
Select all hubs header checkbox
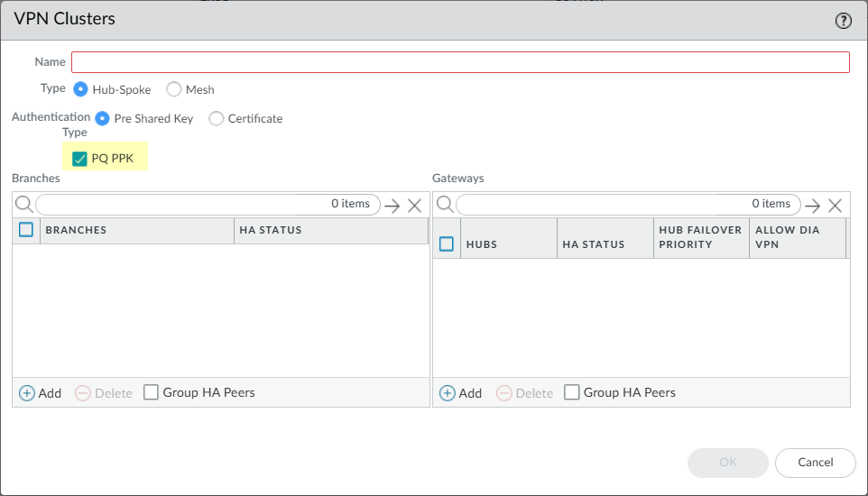(x=447, y=243)
